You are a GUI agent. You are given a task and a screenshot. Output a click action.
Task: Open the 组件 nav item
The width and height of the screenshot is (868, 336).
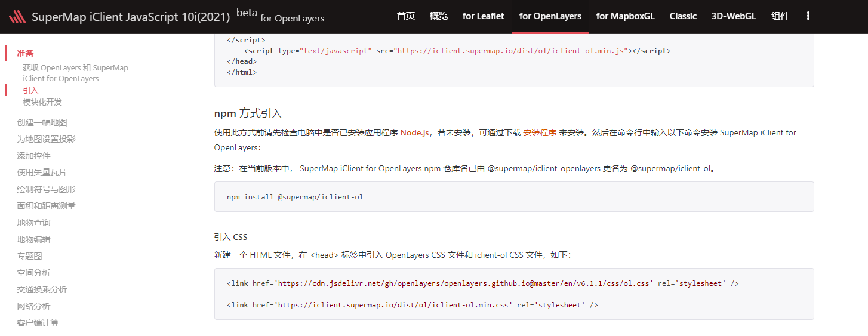(780, 16)
